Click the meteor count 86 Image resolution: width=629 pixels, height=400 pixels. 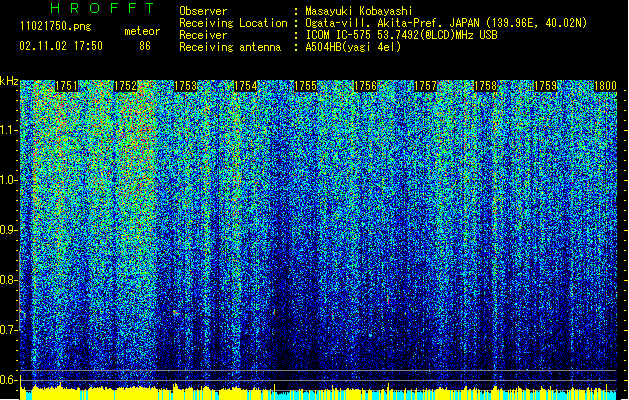tap(145, 46)
